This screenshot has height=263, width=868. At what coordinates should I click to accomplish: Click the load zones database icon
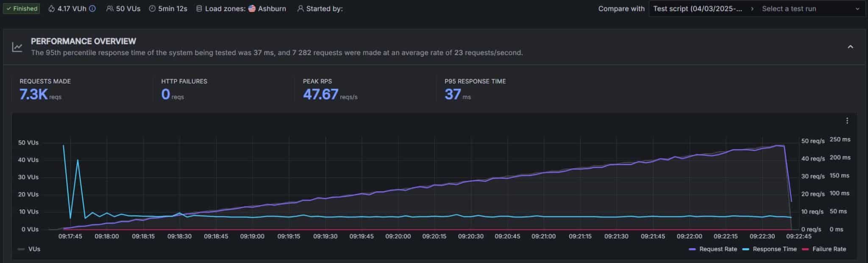click(x=199, y=8)
